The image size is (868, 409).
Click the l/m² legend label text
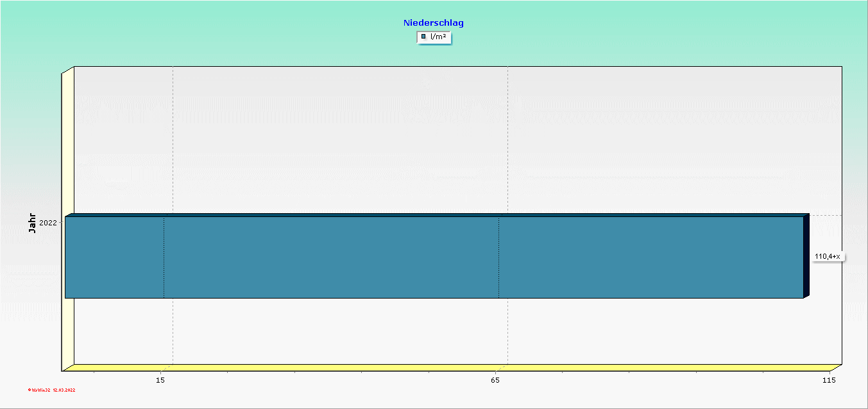click(x=438, y=37)
